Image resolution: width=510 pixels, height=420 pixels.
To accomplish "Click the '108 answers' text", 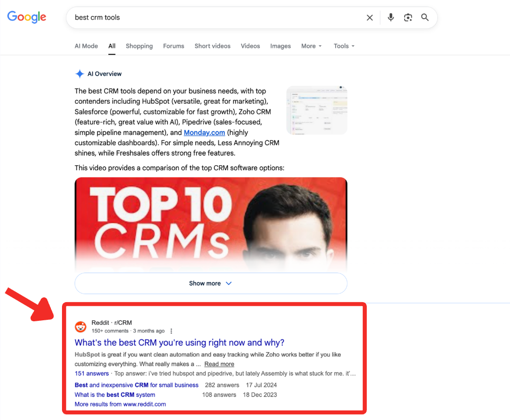I will (219, 395).
